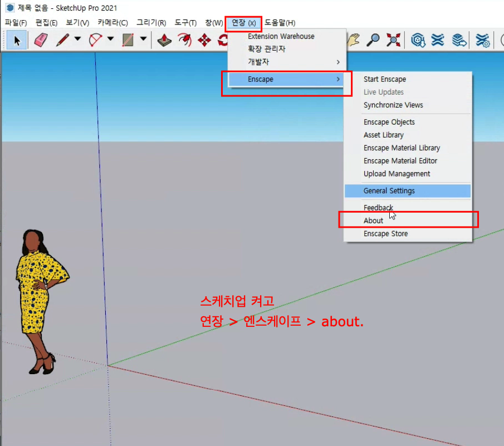Click the Extension Warehouse toolbar icon
504x446 pixels.
click(438, 40)
